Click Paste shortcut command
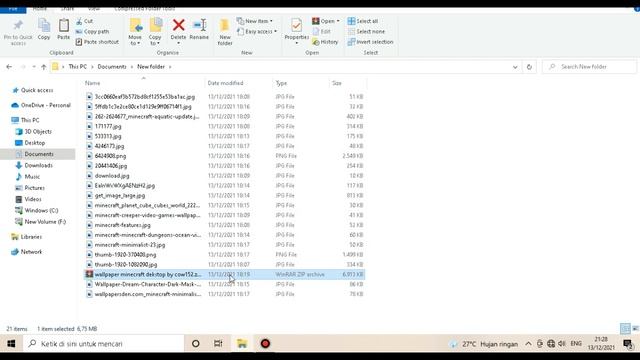This screenshot has width=640, height=360. point(97,42)
